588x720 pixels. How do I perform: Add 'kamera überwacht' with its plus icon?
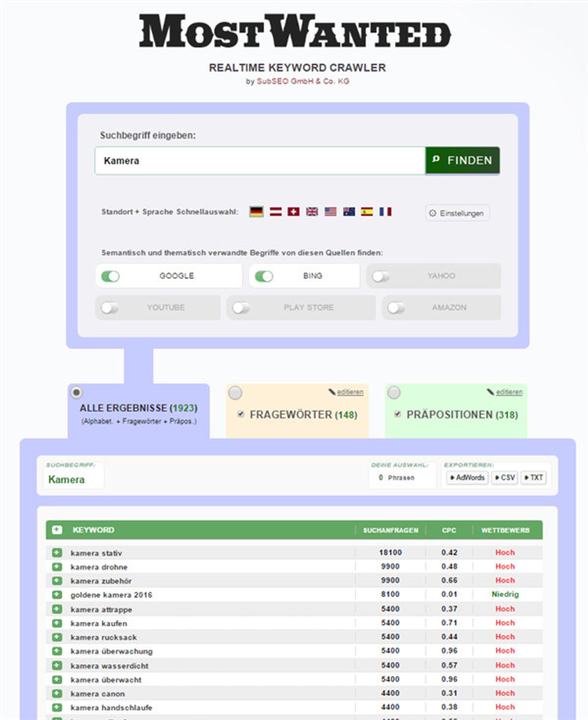[x=57, y=679]
